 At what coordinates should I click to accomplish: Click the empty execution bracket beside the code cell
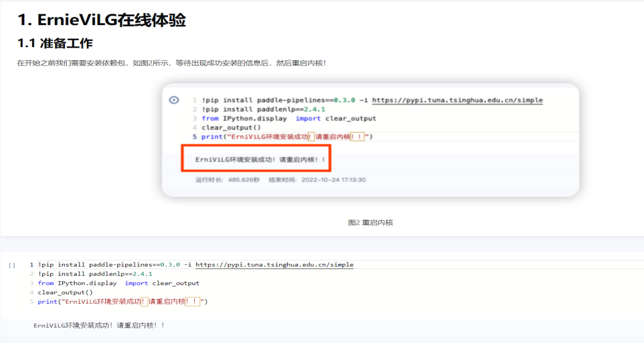[x=12, y=265]
